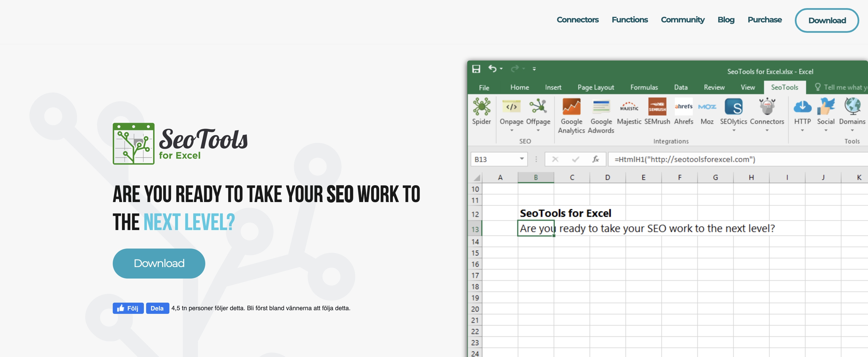The width and height of the screenshot is (868, 357).
Task: Open the Social tool dropdown
Action: (x=826, y=131)
